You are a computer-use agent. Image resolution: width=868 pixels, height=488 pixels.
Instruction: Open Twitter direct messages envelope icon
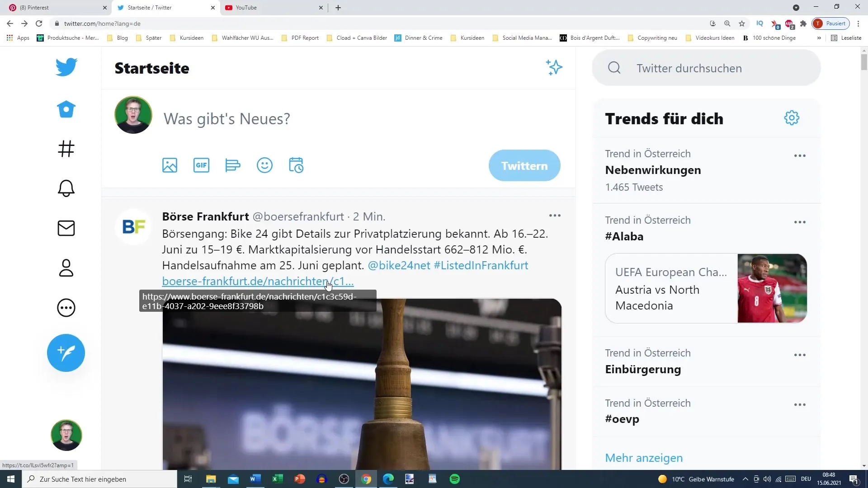pyautogui.click(x=66, y=228)
